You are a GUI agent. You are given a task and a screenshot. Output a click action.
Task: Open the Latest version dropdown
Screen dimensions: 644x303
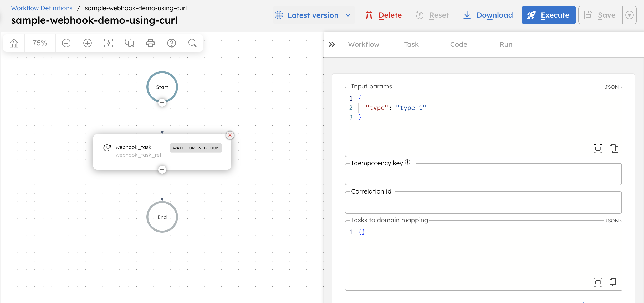click(x=313, y=15)
